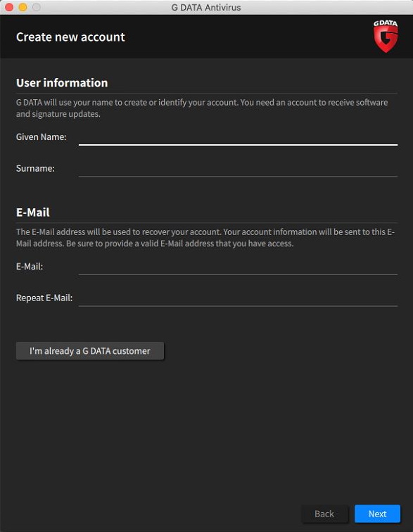The width and height of the screenshot is (413, 532).
Task: Go Back to the previous step
Action: [x=324, y=514]
